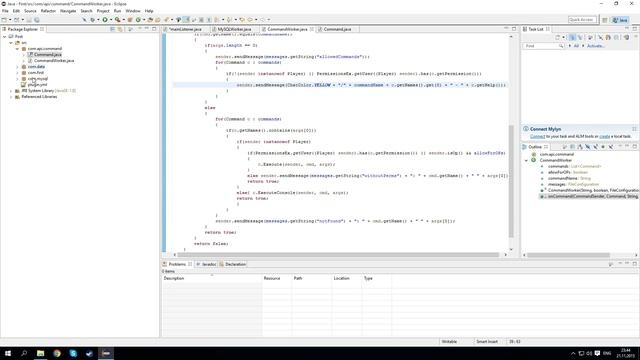Click the Outline horizontal scrollbar thumb
The height and width of the screenshot is (360, 640).
568,255
